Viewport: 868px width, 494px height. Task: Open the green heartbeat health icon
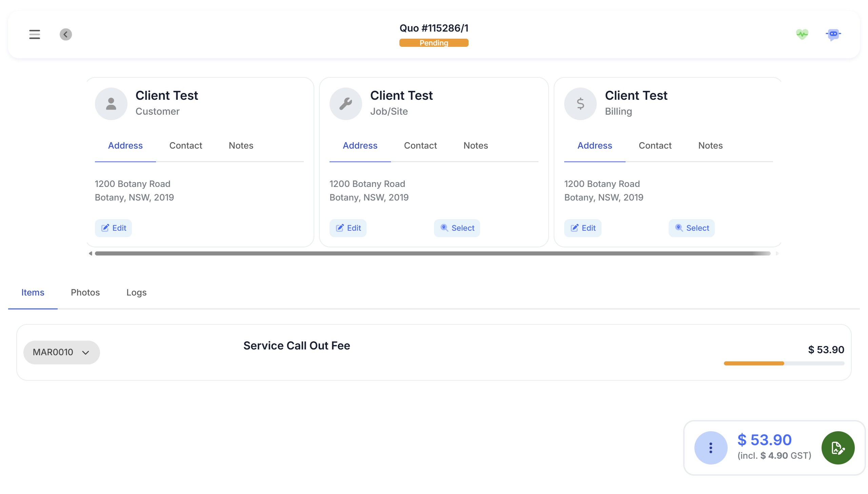coord(802,34)
